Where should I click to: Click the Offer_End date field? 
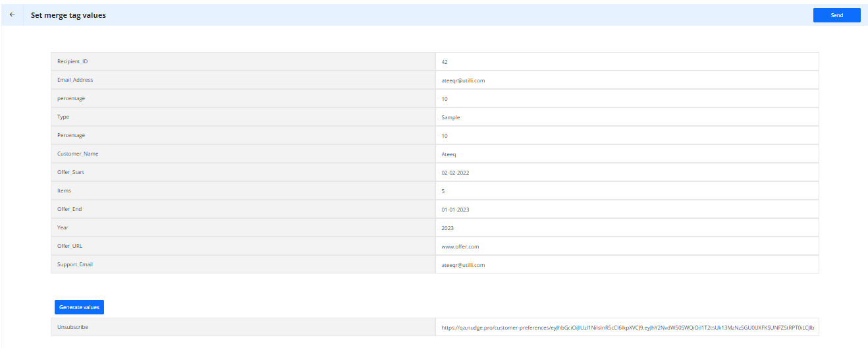coord(627,209)
